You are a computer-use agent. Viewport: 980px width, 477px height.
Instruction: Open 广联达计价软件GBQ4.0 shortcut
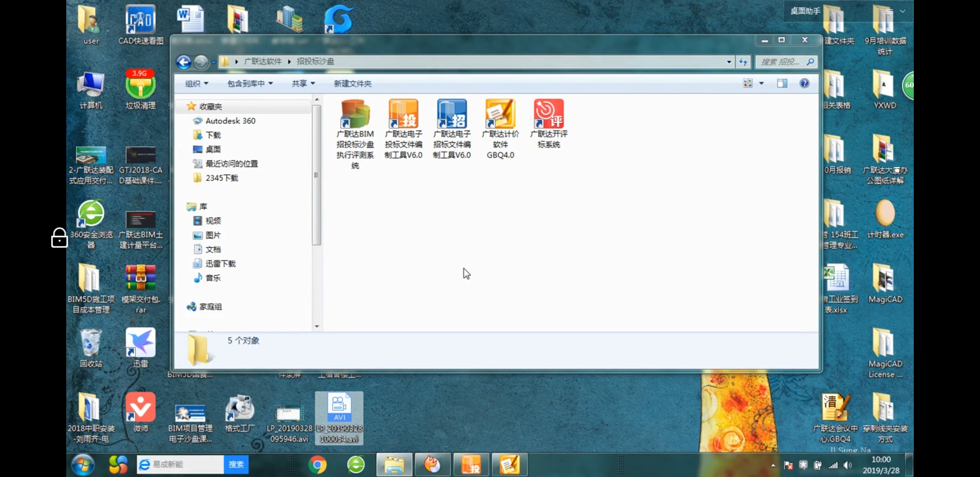(x=500, y=129)
